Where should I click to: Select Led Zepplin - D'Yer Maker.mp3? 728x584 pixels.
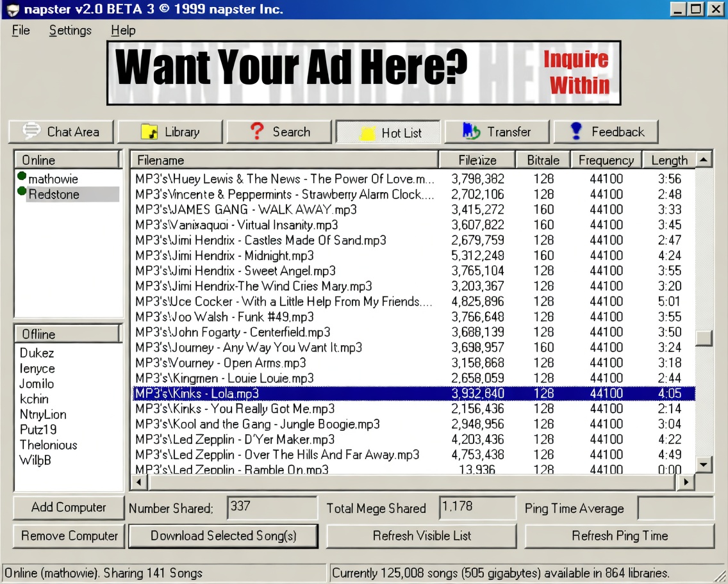point(413,439)
